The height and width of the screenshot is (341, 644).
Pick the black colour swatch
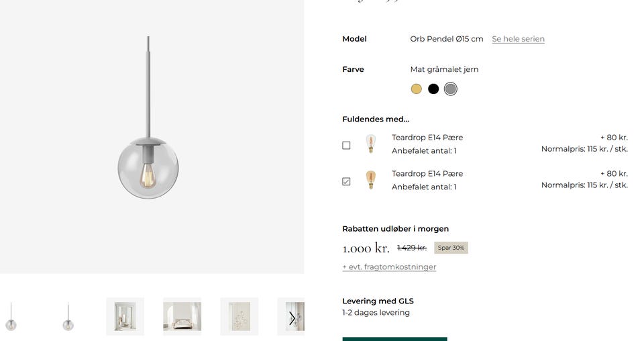[433, 89]
